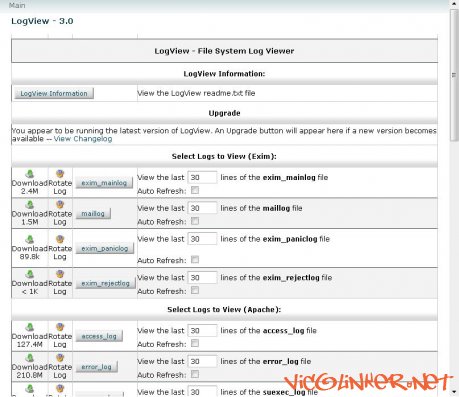Focus line count field for exim_mainlog

pos(202,177)
